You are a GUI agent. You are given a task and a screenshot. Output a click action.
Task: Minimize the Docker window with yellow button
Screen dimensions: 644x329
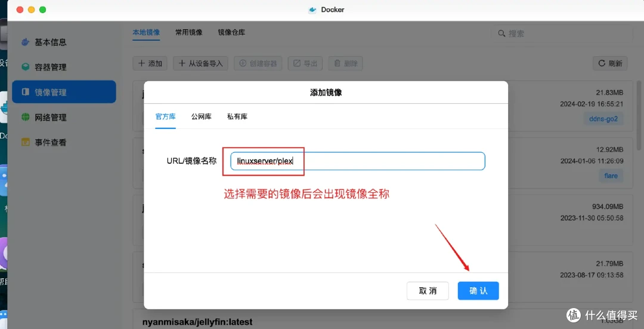31,10
